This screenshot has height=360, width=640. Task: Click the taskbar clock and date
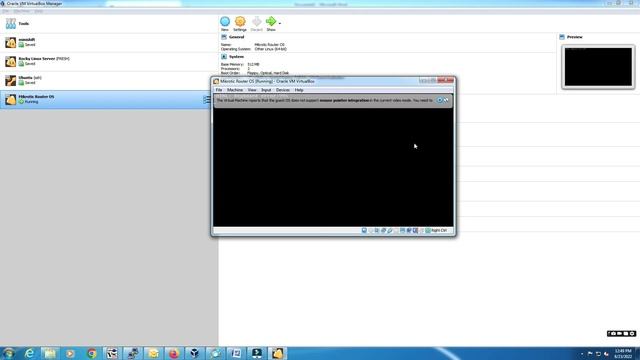(x=623, y=353)
